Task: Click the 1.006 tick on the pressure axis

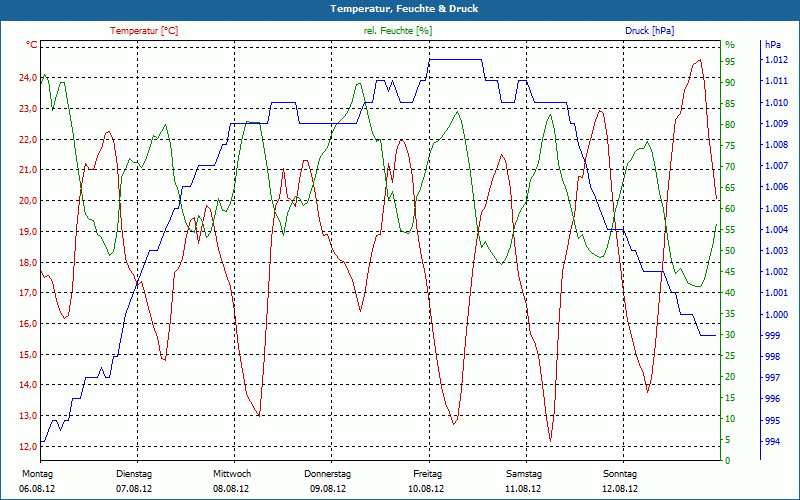Action: coord(777,187)
